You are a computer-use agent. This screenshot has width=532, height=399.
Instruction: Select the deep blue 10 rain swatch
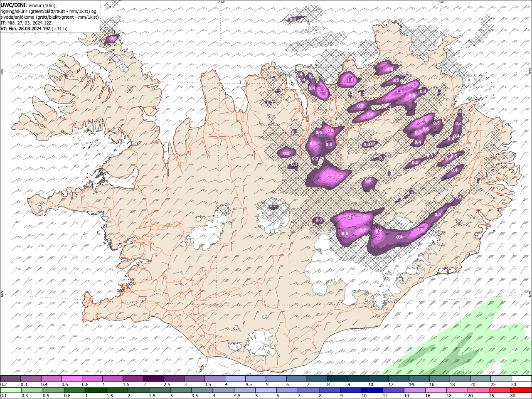(372, 390)
